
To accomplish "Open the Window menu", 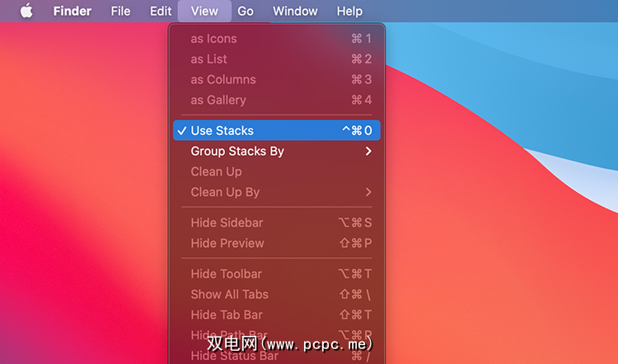I will click(x=295, y=11).
